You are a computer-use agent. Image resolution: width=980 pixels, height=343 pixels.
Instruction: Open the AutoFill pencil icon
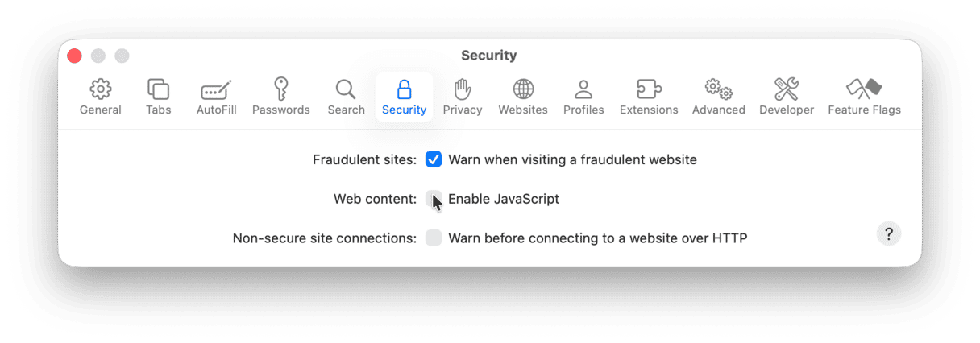pos(216,89)
